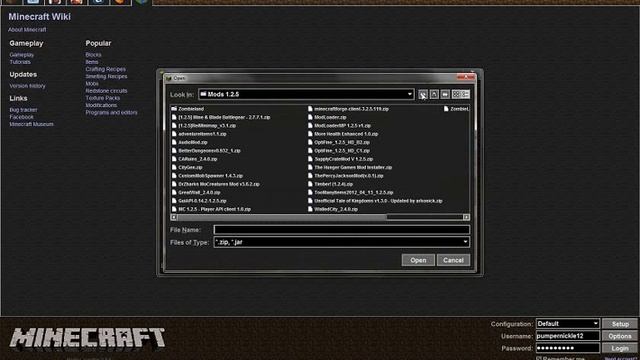Open the Tutorials wiki link
This screenshot has height=360, width=640.
tap(20, 62)
